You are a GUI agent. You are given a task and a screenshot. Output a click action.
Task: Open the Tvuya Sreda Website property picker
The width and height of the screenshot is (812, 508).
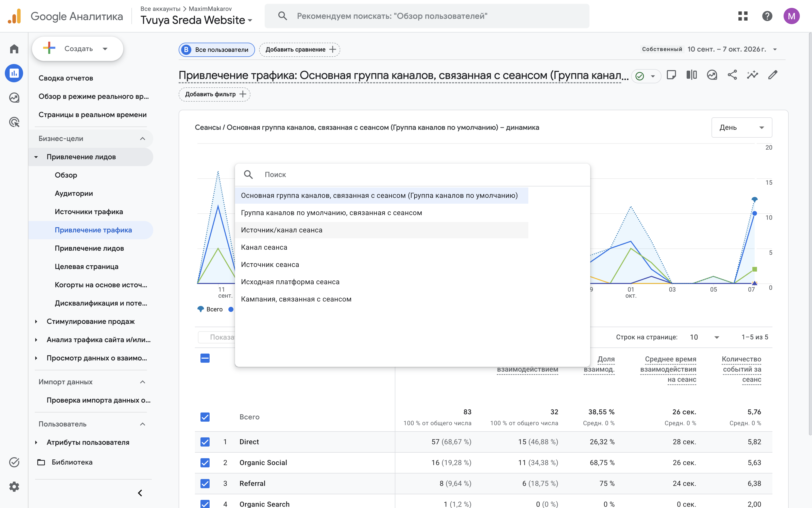(196, 20)
